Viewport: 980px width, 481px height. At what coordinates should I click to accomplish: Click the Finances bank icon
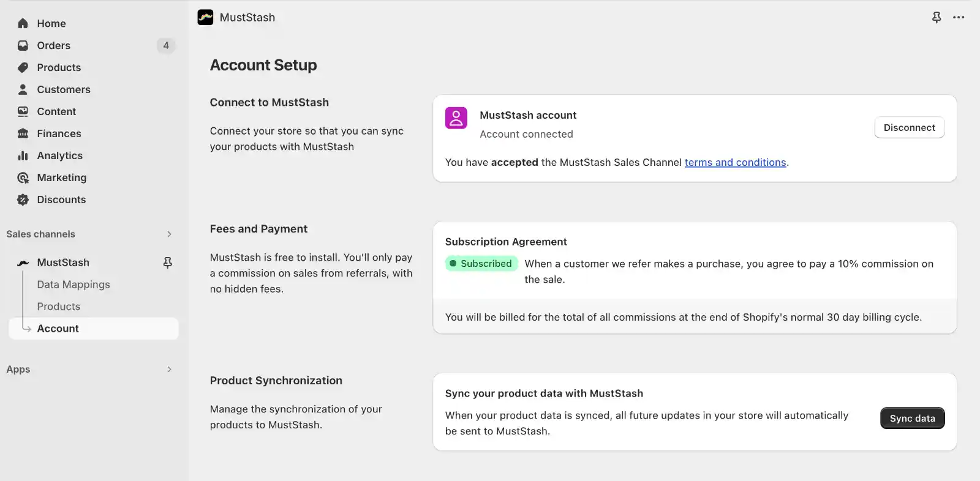pos(23,133)
